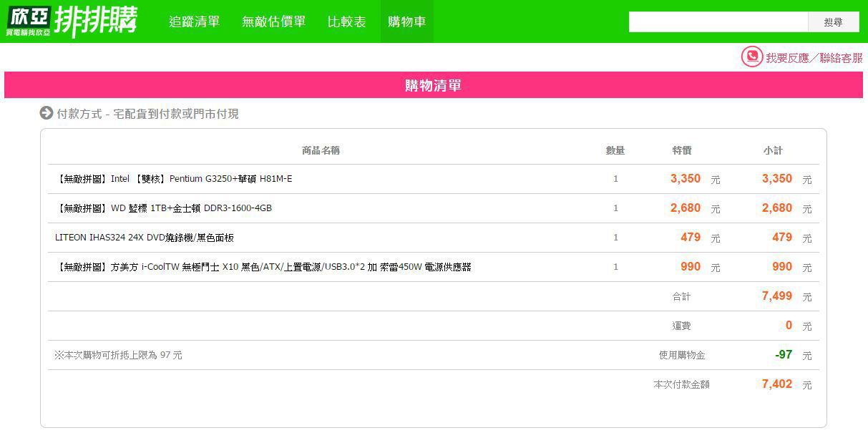
Task: Click the shipping fee value 0
Action: point(789,326)
